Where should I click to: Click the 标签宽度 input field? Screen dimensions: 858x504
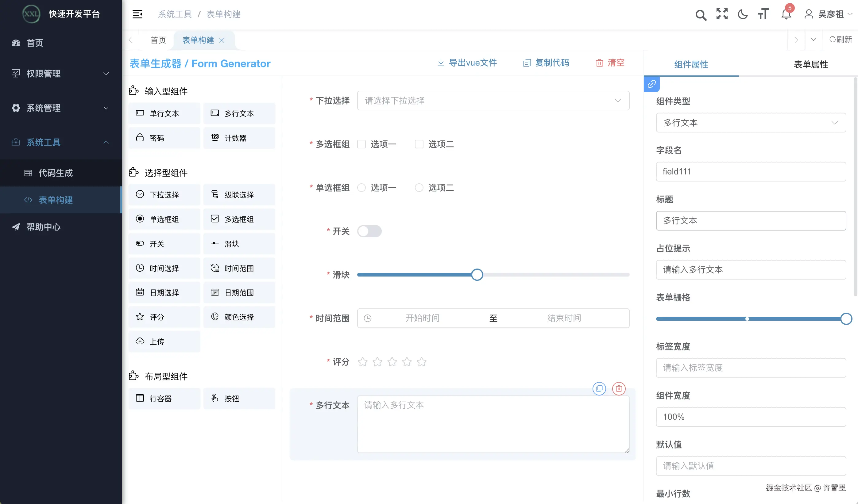click(751, 368)
